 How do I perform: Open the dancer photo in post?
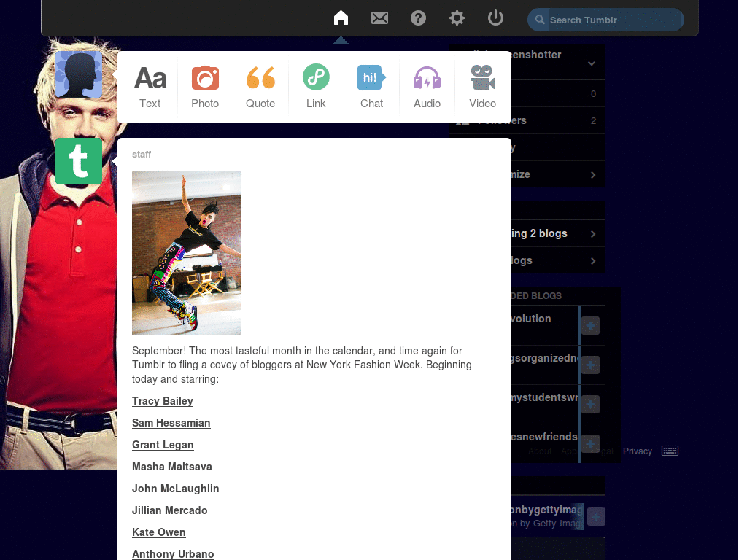(x=187, y=252)
